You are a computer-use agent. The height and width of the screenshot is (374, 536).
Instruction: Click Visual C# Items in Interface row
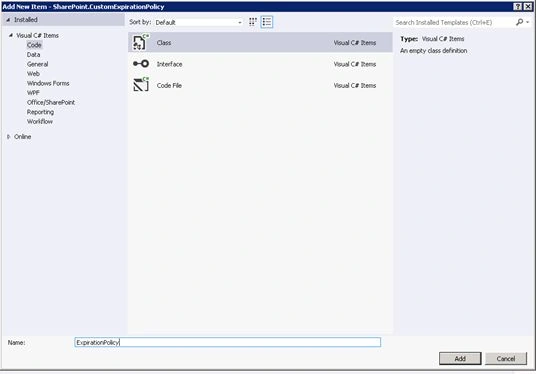355,64
